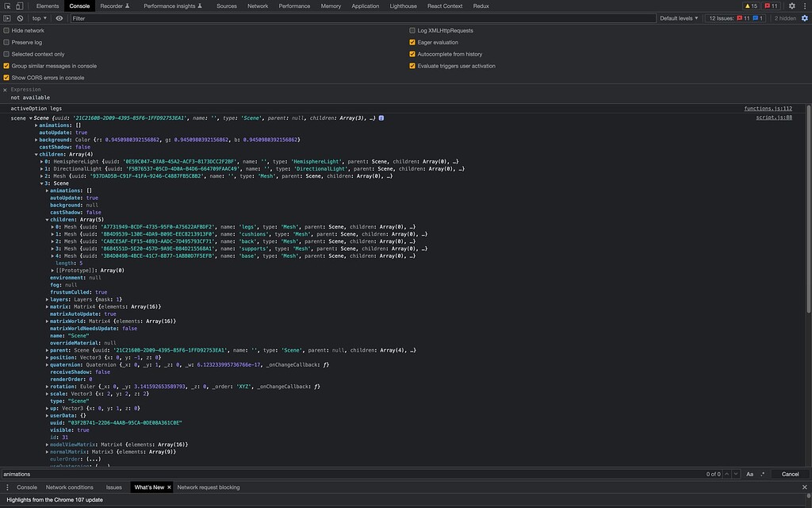Select the inspect element picker tool
This screenshot has height=508, width=812.
6,6
